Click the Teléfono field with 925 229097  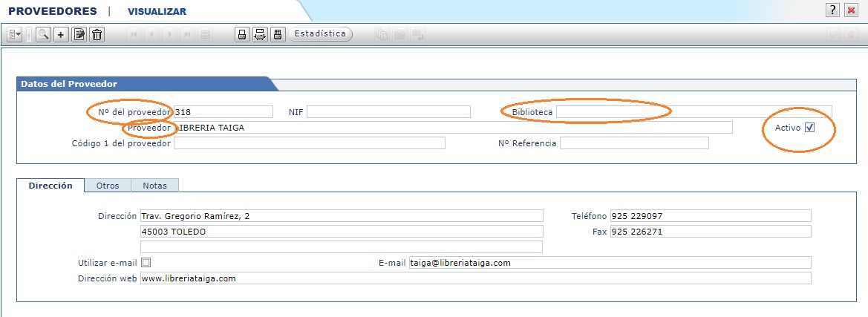pos(710,216)
